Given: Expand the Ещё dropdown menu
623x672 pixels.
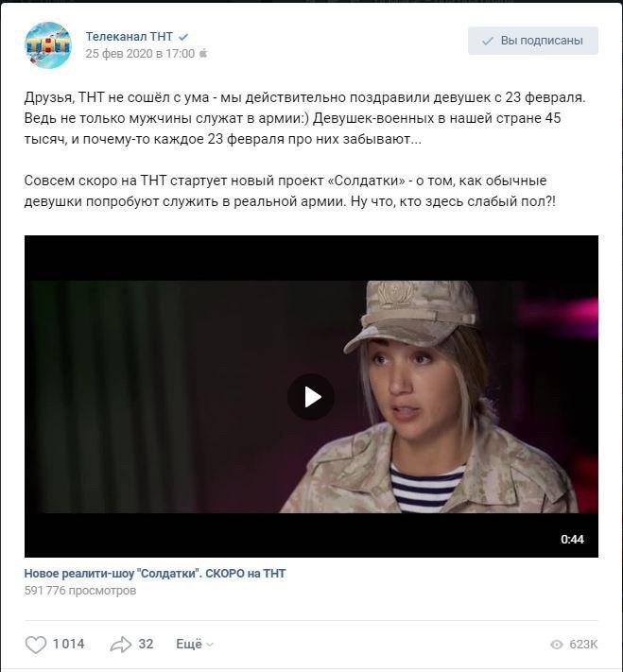Looking at the screenshot, I should pos(195,645).
